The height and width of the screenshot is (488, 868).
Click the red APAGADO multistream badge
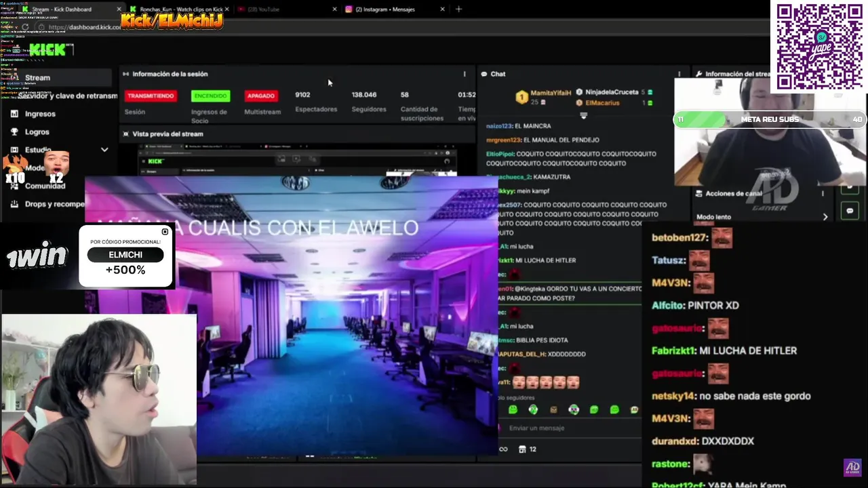(x=260, y=96)
